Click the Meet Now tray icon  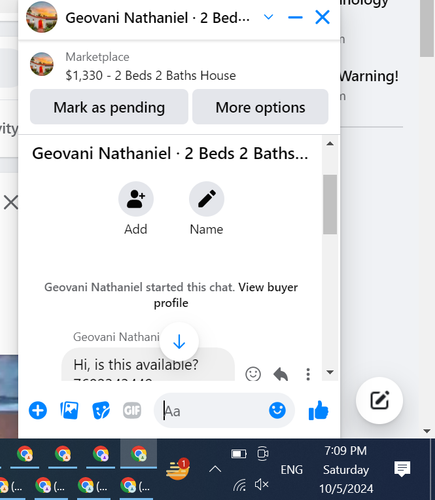pos(263,453)
